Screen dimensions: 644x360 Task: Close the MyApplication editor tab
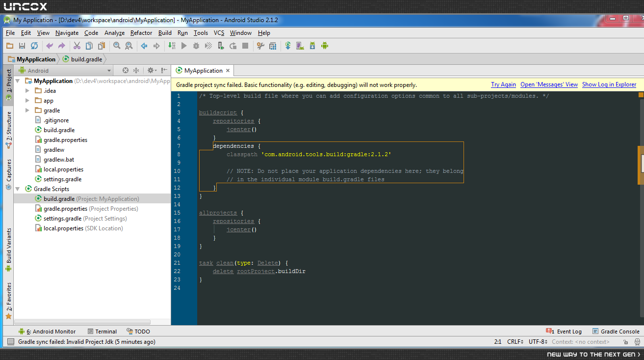228,71
